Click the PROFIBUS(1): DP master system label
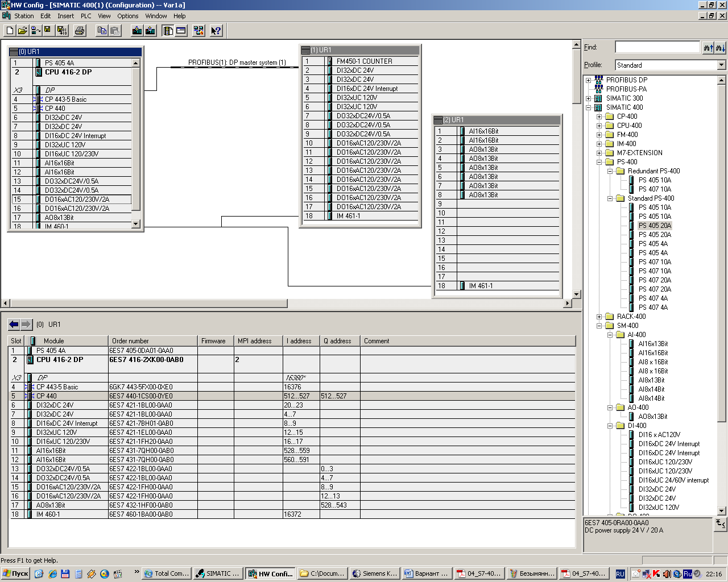 [237, 63]
